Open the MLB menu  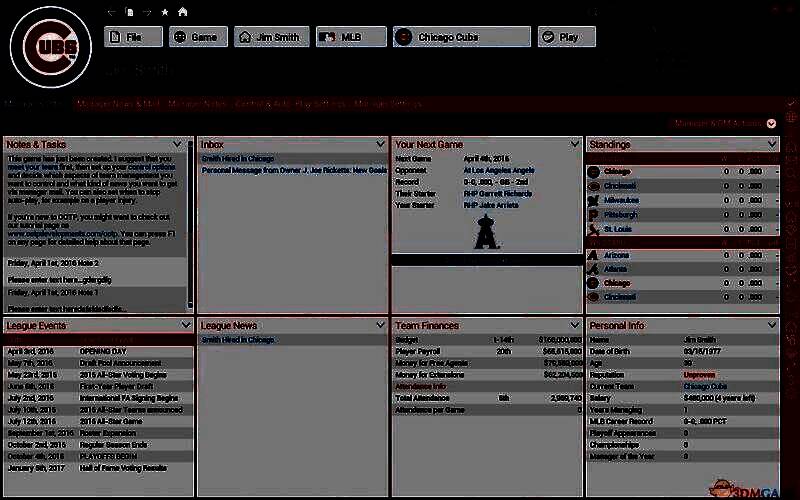351,37
